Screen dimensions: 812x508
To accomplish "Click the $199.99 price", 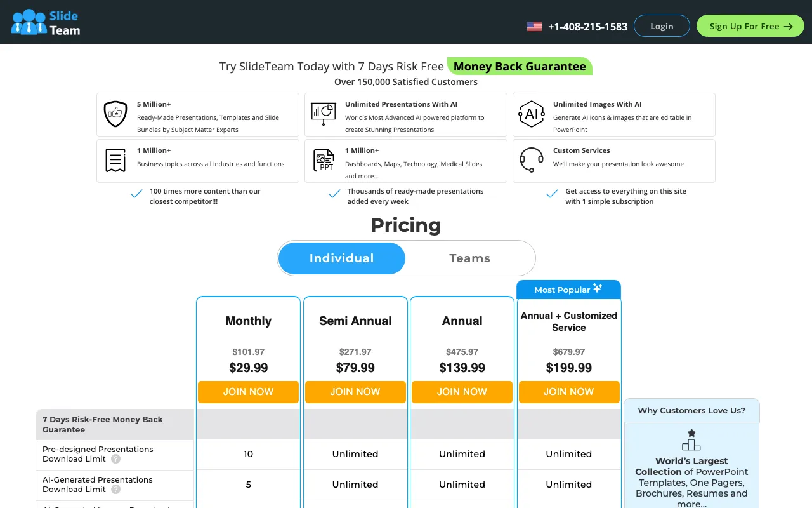I will coord(569,368).
